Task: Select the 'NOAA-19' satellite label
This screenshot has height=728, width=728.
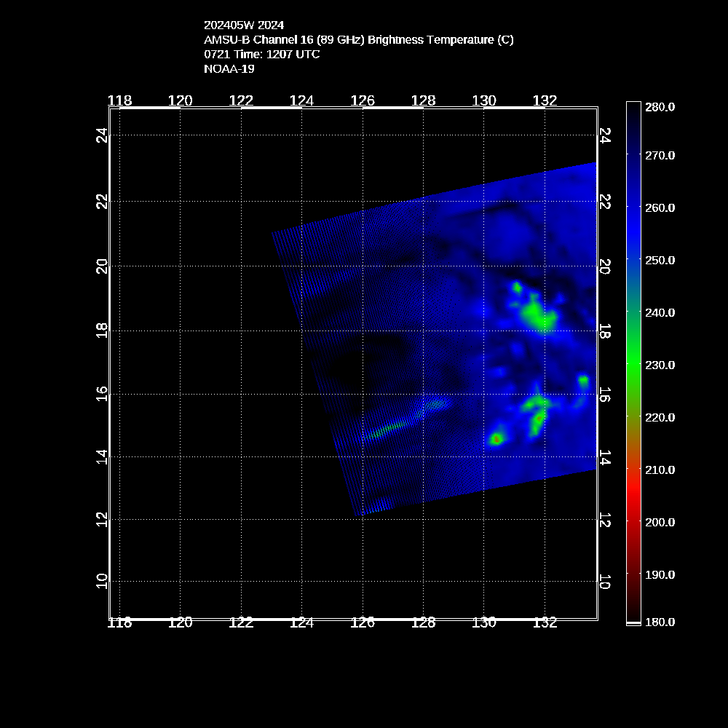Action: [229, 68]
